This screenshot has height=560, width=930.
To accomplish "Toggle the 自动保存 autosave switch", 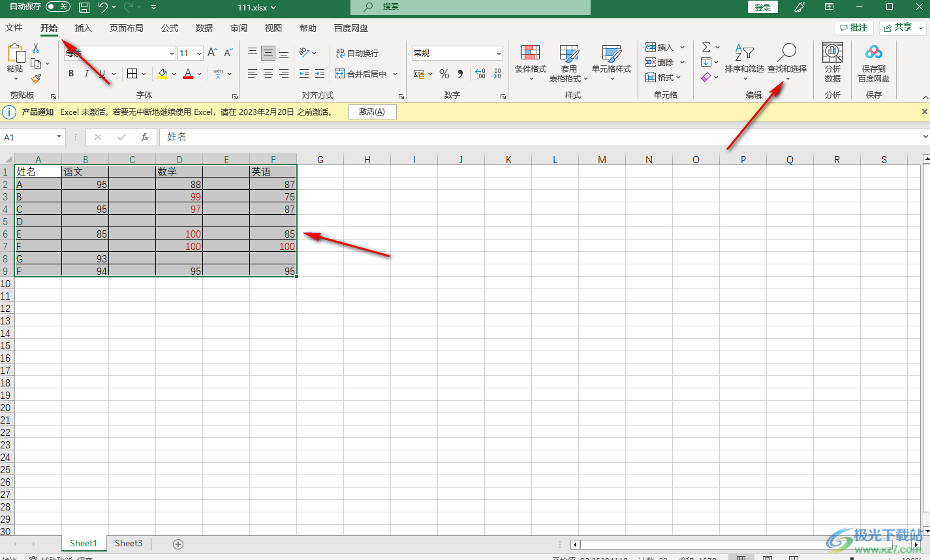I will (58, 7).
